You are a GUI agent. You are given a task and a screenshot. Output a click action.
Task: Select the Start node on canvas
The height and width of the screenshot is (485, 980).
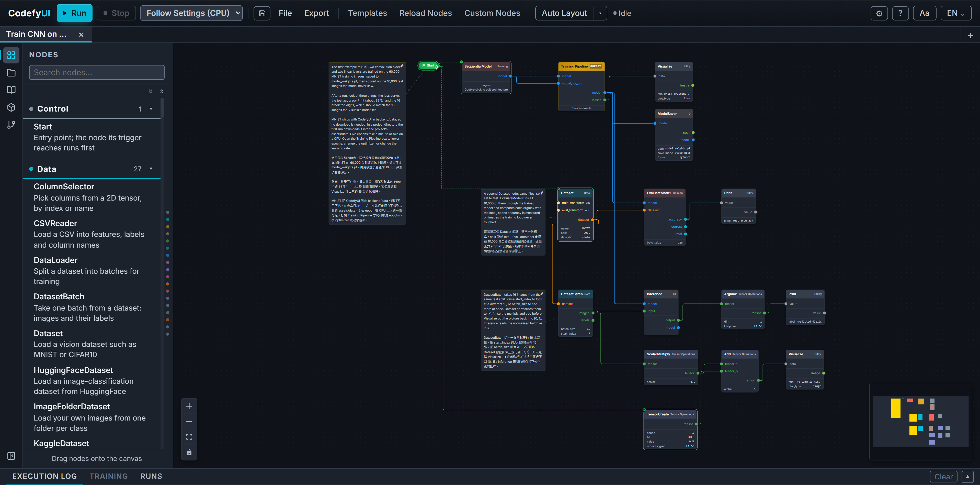click(428, 65)
